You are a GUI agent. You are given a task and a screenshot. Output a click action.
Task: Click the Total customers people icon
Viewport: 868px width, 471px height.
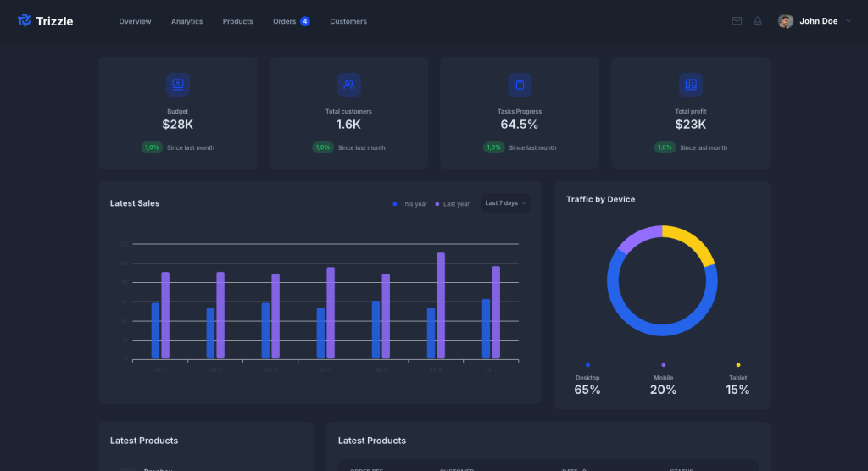(x=348, y=85)
